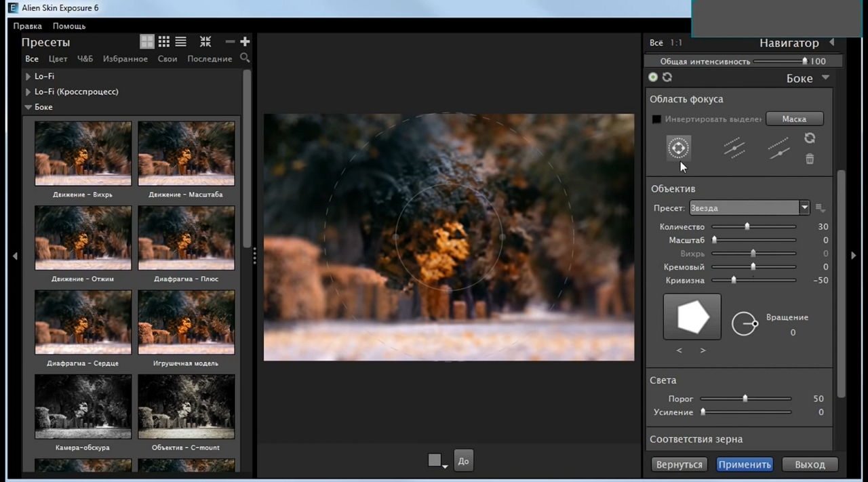Select the Последние presets tab
The width and height of the screenshot is (868, 482).
tap(210, 59)
